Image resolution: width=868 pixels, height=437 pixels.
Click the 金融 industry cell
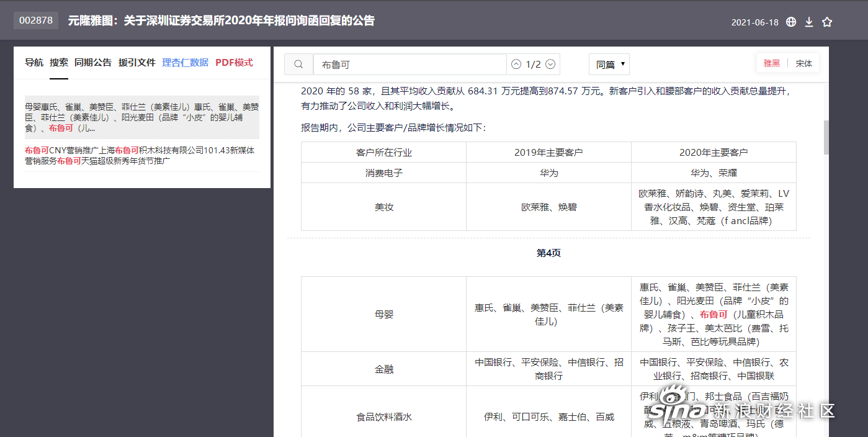[x=384, y=369]
